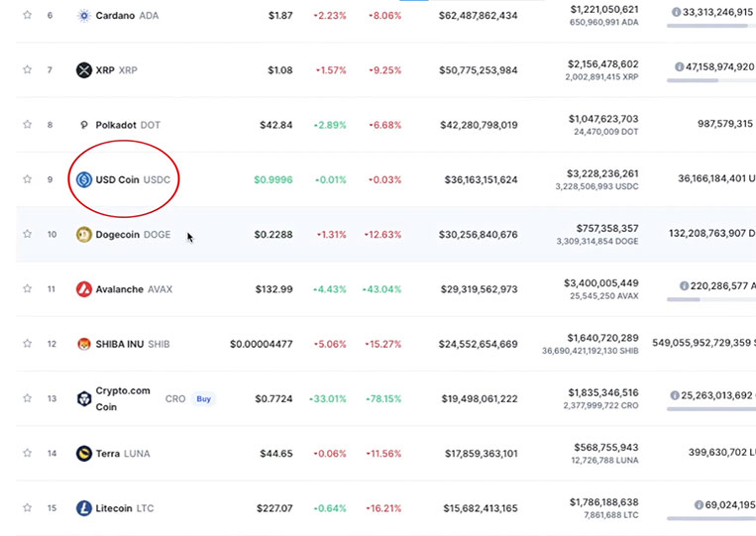Image resolution: width=756 pixels, height=536 pixels.
Task: Click Avalanche 7d change 43.04%
Action: coord(381,289)
